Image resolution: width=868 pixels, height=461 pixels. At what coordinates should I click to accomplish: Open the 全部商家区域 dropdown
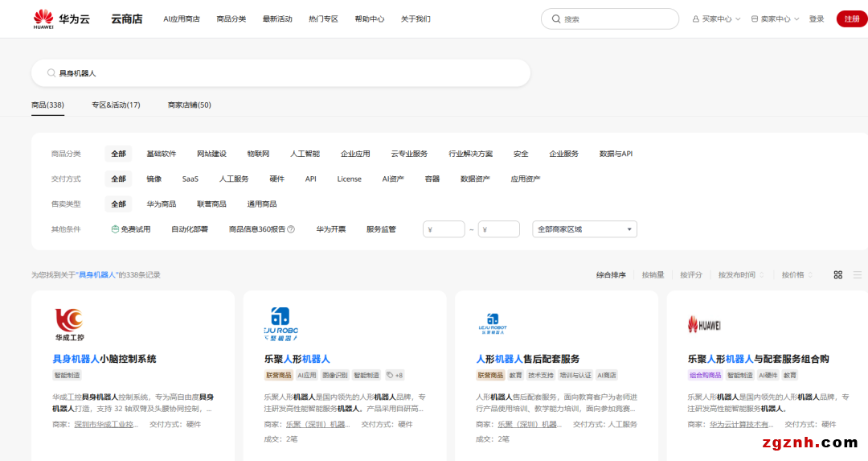tap(584, 229)
